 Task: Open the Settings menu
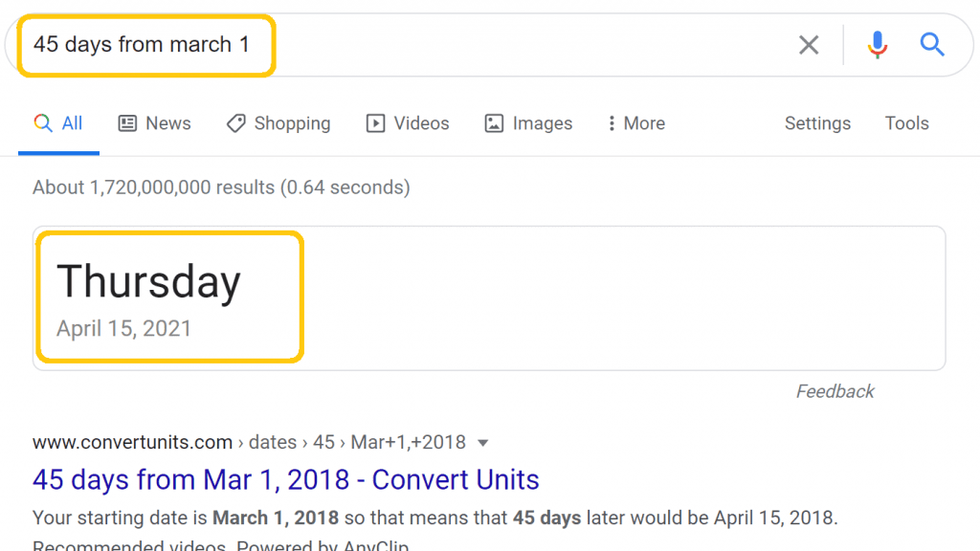click(817, 123)
